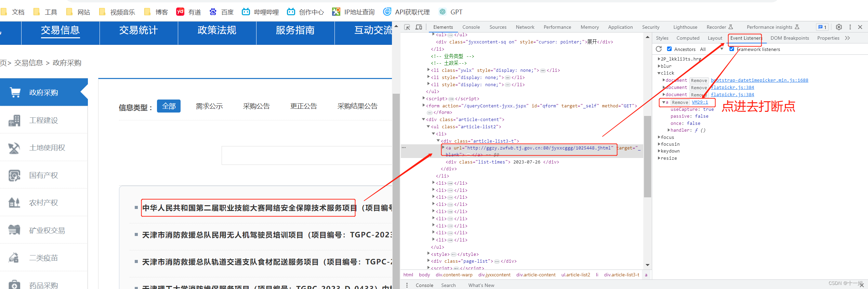Collapse the div article-content node

click(423, 119)
